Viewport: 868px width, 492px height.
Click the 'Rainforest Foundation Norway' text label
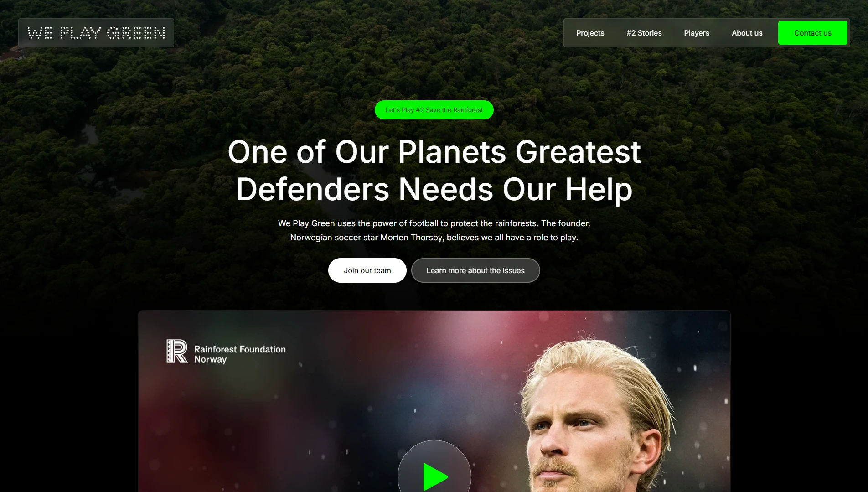(x=240, y=354)
